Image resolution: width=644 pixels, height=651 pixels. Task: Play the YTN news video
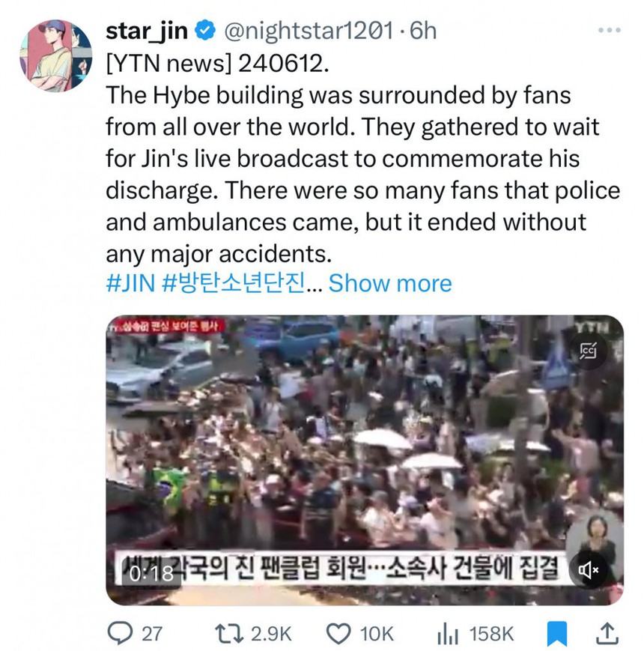point(365,460)
